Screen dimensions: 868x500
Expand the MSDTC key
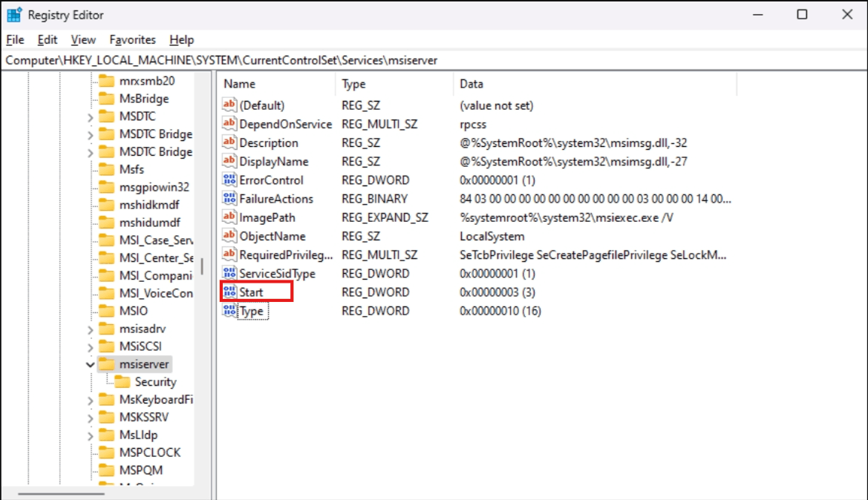point(91,116)
